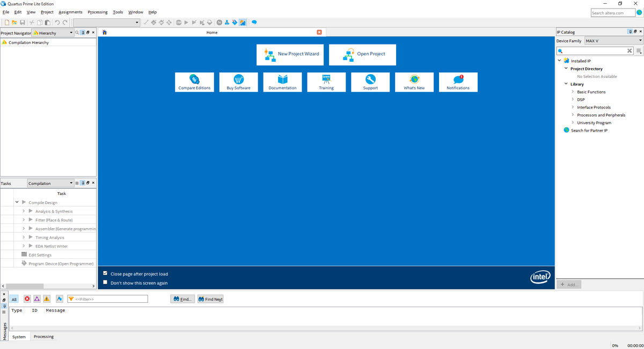Click the messages Filter input field
The height and width of the screenshot is (349, 644).
coord(107,299)
